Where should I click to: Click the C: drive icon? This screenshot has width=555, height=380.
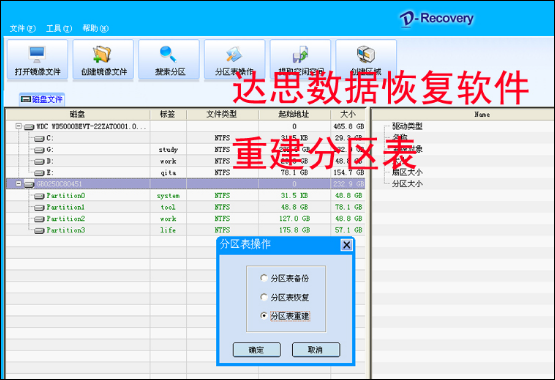39,139
